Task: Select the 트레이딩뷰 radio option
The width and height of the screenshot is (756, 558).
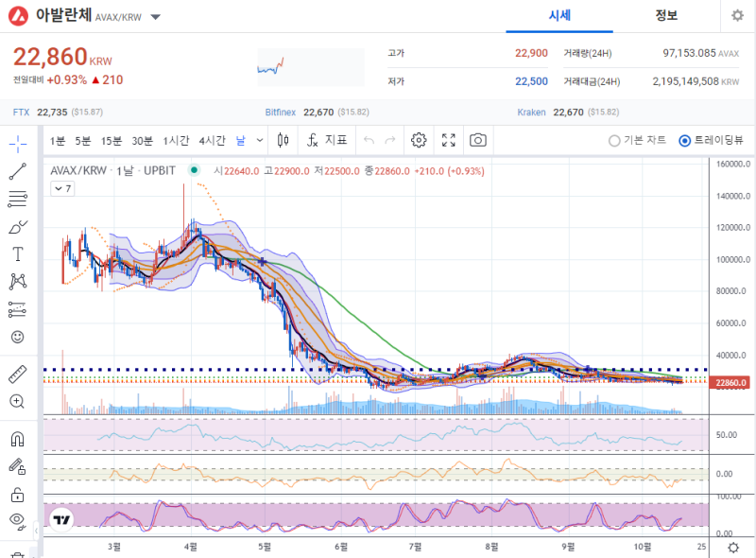Action: (712, 141)
